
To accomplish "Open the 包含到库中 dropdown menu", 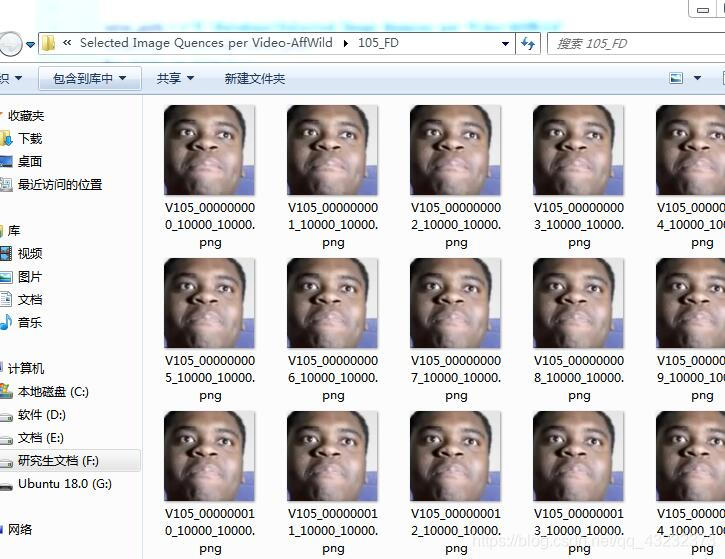I will [90, 78].
